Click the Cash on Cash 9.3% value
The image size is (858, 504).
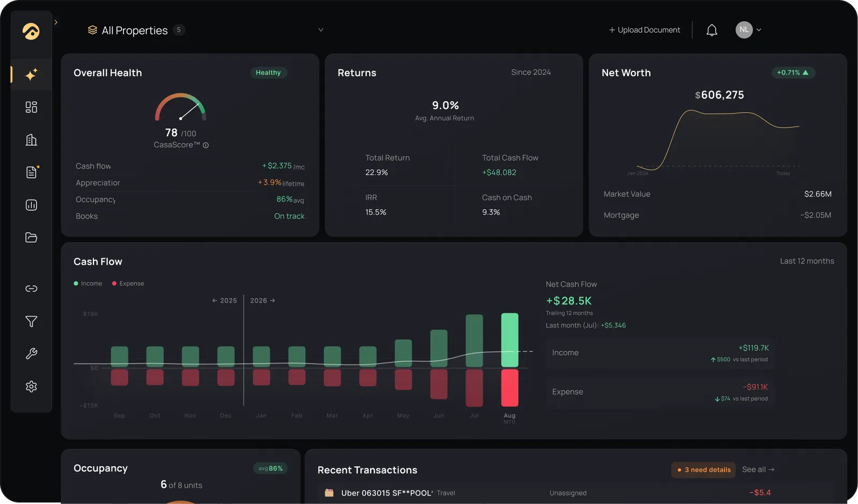click(491, 212)
